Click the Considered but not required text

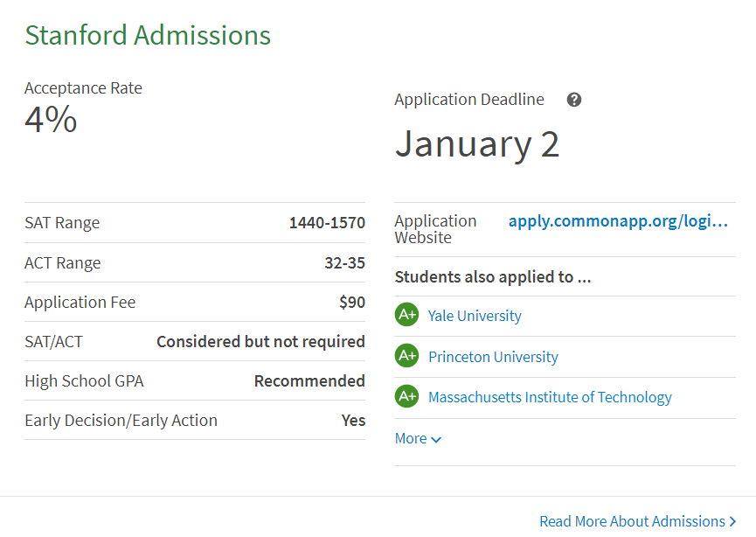click(x=260, y=342)
